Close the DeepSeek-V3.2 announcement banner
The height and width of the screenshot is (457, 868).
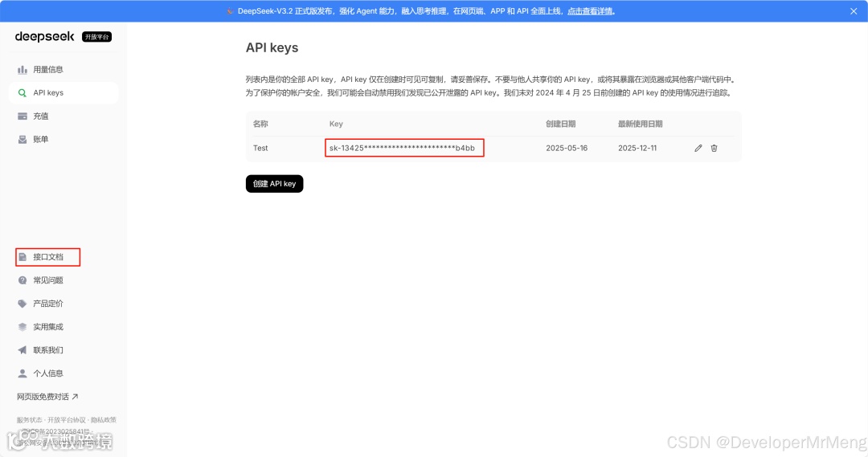(854, 11)
